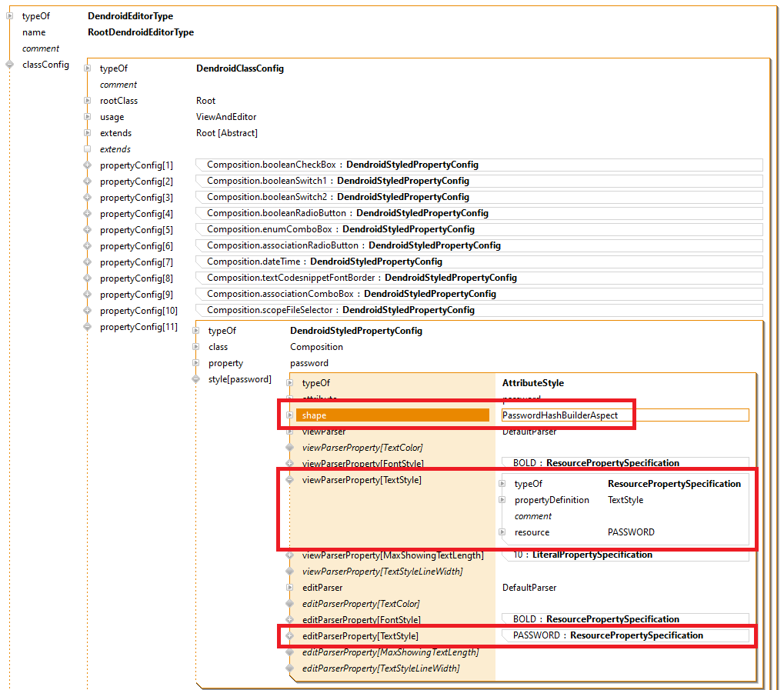The image size is (784, 690).
Task: Click the propertyDefinition TextStyle value
Action: point(626,500)
